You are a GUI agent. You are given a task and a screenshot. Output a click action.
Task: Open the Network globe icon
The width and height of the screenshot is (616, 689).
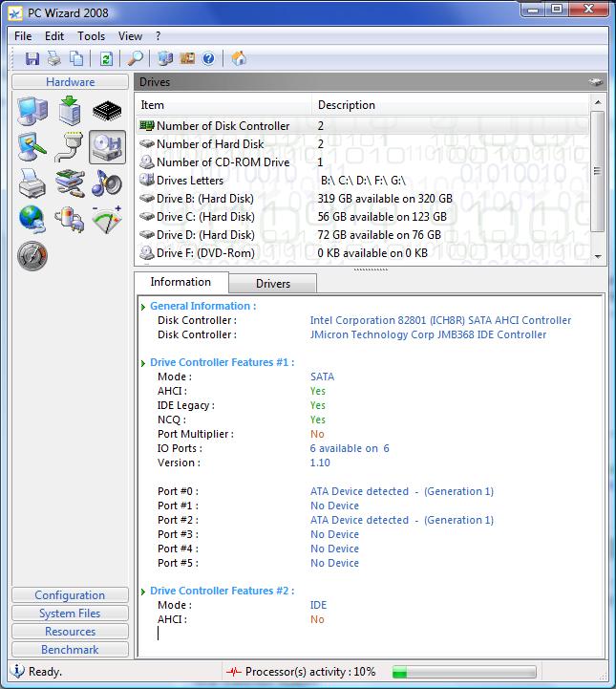[x=32, y=219]
